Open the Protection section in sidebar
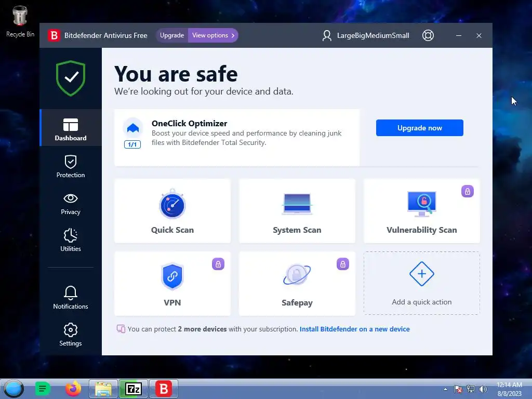The image size is (532, 399). tap(71, 166)
